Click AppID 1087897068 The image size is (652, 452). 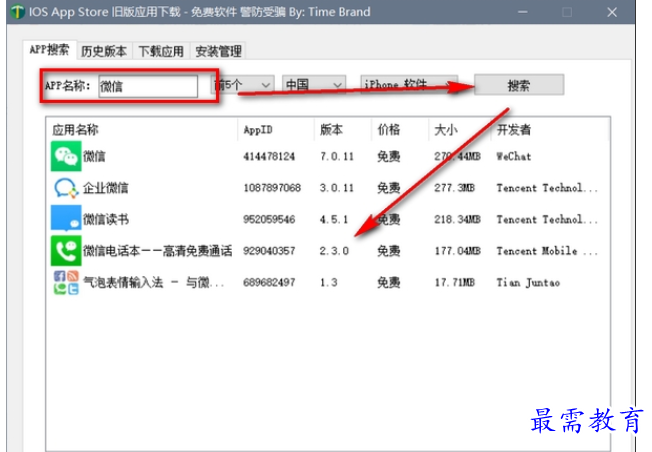272,188
